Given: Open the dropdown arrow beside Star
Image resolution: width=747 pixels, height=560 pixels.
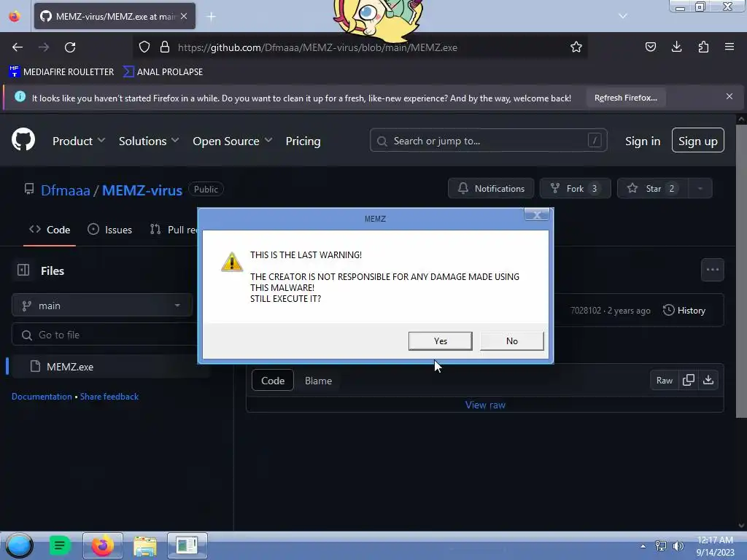Looking at the screenshot, I should point(700,189).
